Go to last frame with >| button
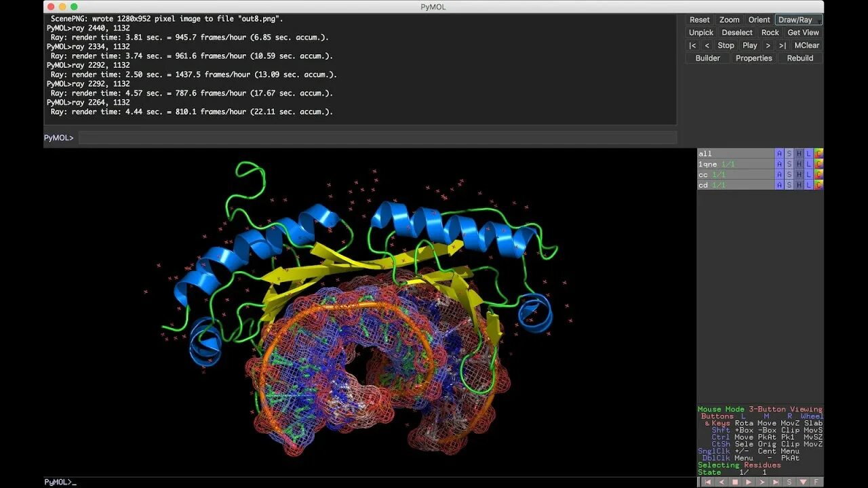 tap(783, 45)
